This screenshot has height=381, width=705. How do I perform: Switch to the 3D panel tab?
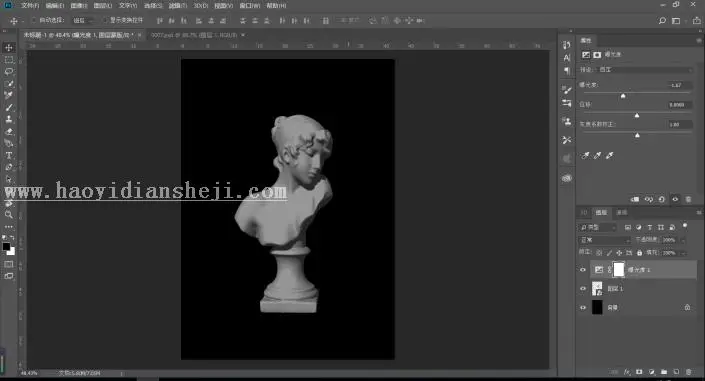(584, 212)
